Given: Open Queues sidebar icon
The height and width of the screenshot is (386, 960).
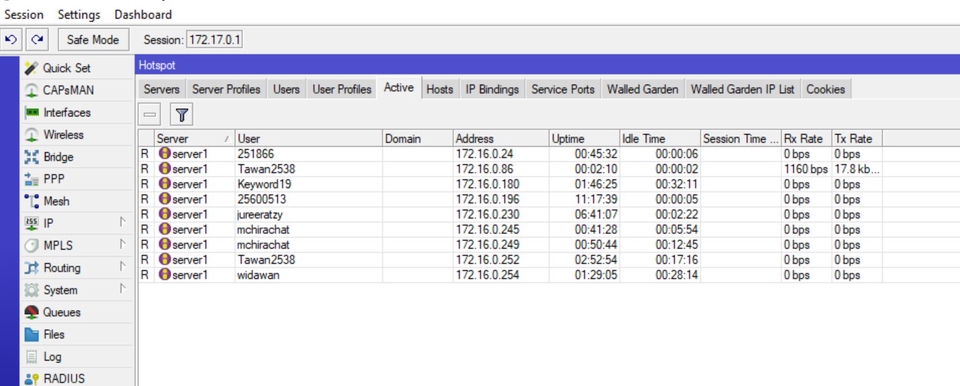Looking at the screenshot, I should [x=31, y=312].
